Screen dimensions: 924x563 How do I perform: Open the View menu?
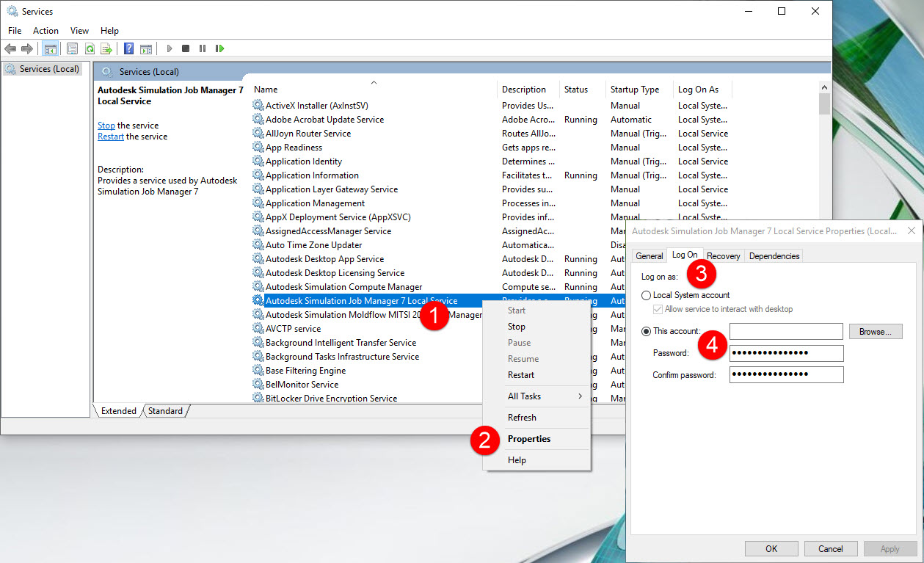point(79,30)
